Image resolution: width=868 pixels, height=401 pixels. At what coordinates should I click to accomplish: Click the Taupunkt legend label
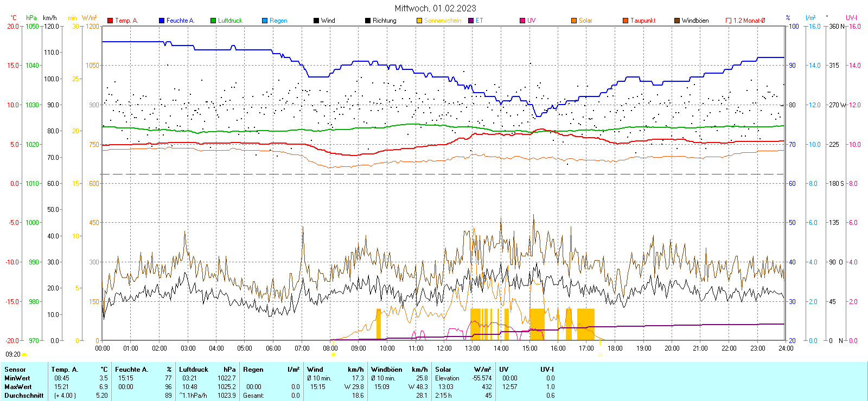643,21
